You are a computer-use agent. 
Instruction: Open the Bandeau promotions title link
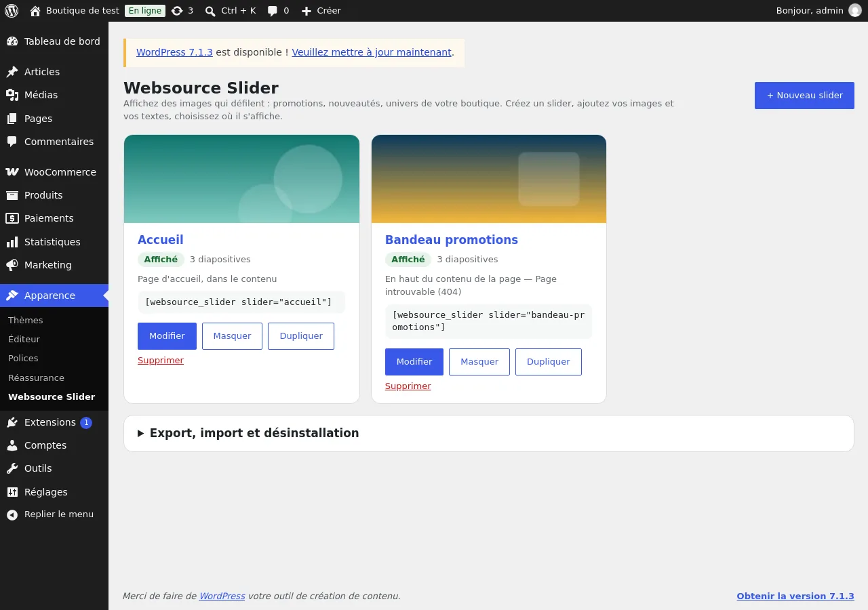(452, 240)
